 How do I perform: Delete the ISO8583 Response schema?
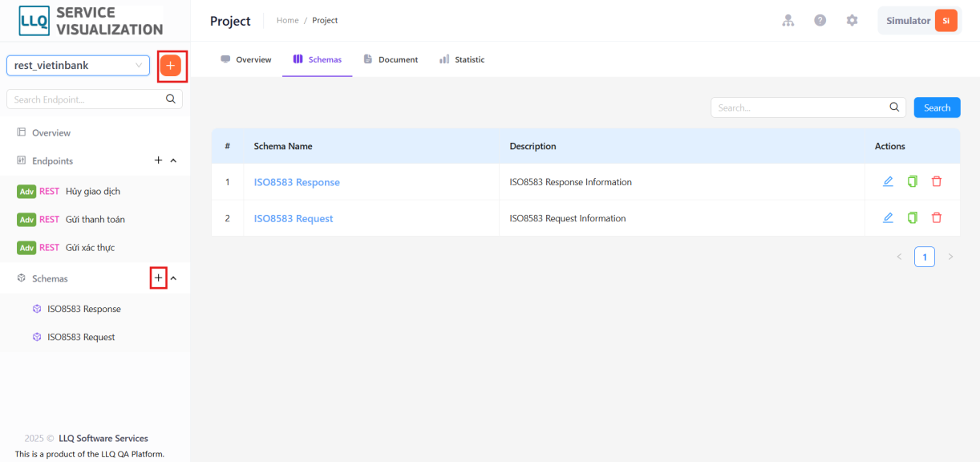click(937, 181)
